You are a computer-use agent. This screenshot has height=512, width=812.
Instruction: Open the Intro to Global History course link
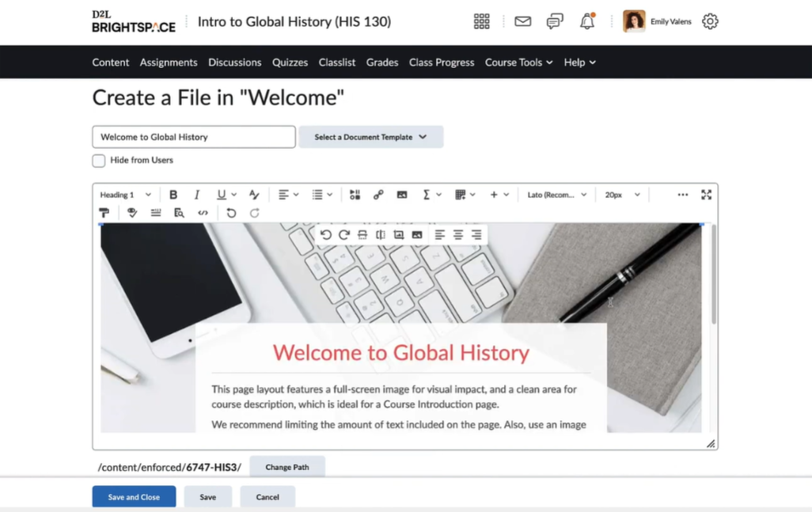(294, 21)
